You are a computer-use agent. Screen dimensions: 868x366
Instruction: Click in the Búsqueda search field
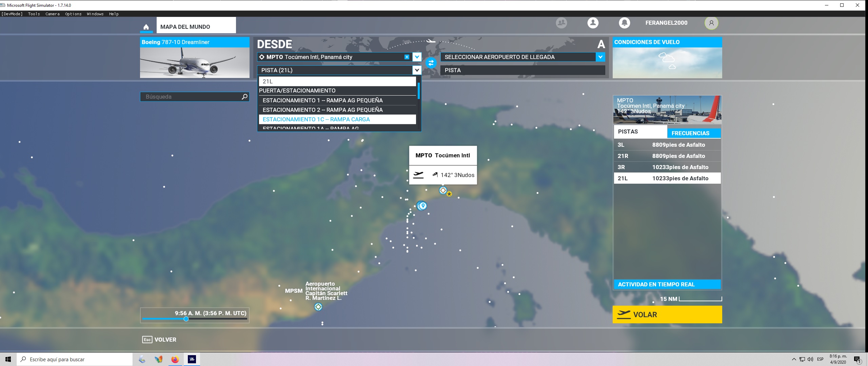195,97
